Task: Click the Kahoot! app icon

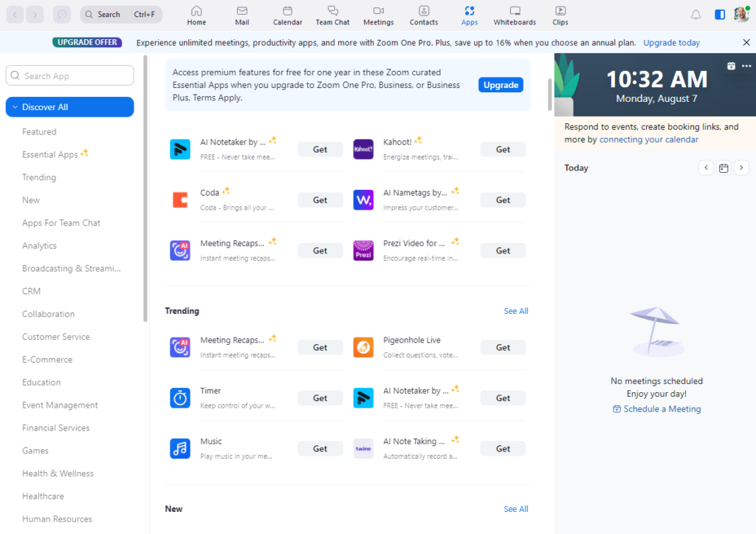Action: 362,149
